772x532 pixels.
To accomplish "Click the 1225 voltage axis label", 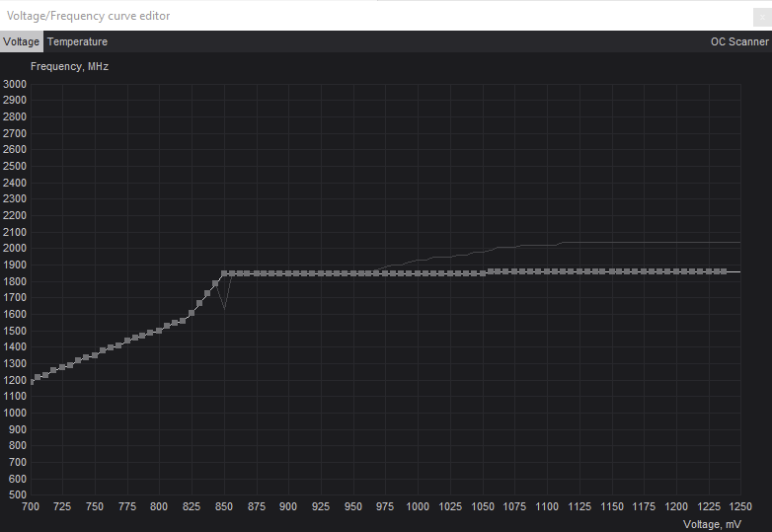I will click(x=708, y=507).
